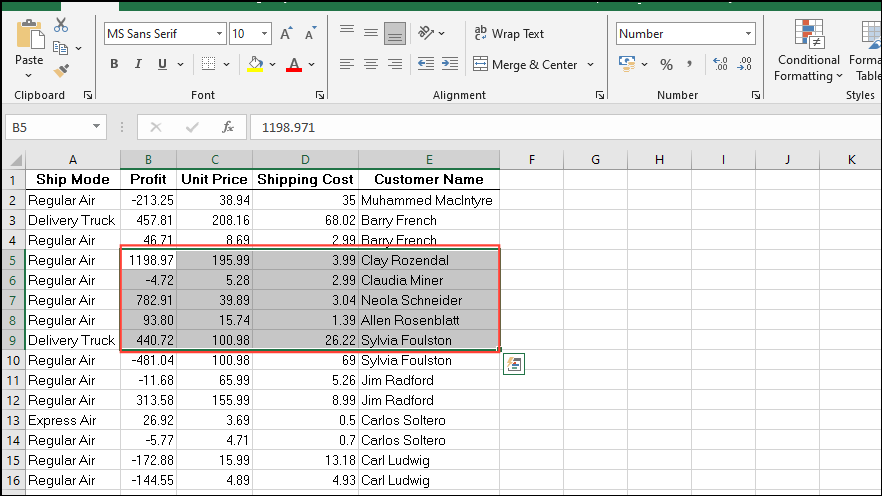The width and height of the screenshot is (882, 496).
Task: Click the Paste button
Action: pos(29,49)
